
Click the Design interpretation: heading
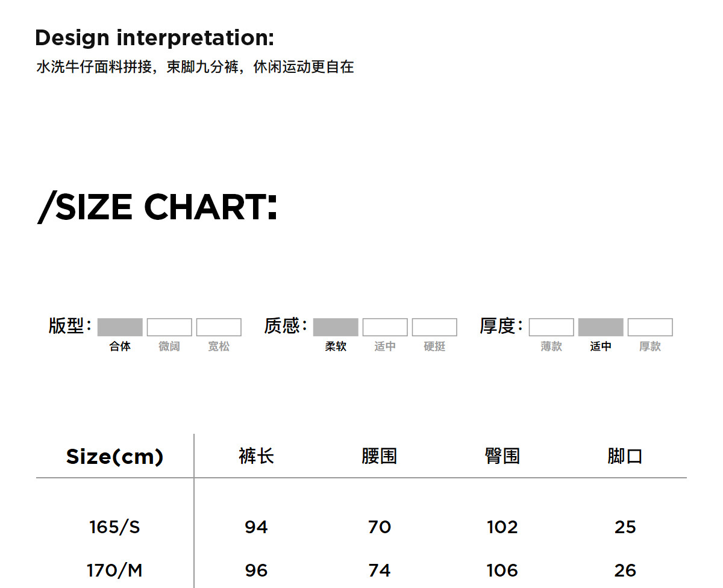(154, 38)
